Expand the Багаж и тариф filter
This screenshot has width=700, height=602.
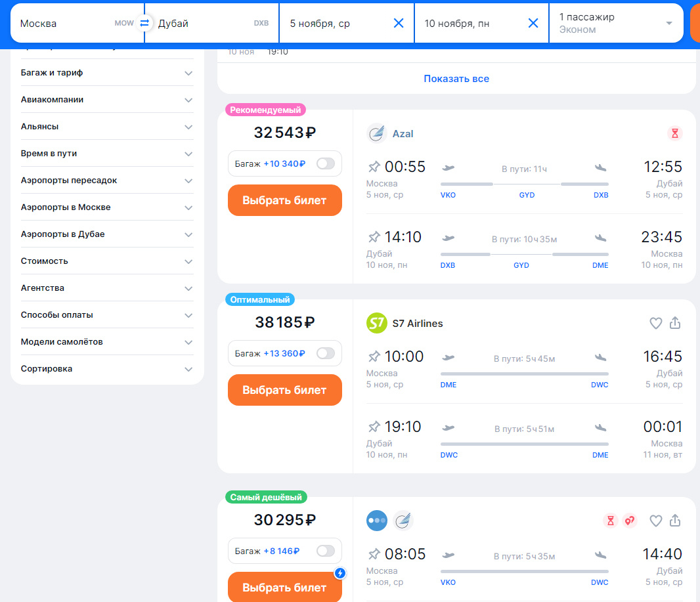[x=106, y=73]
